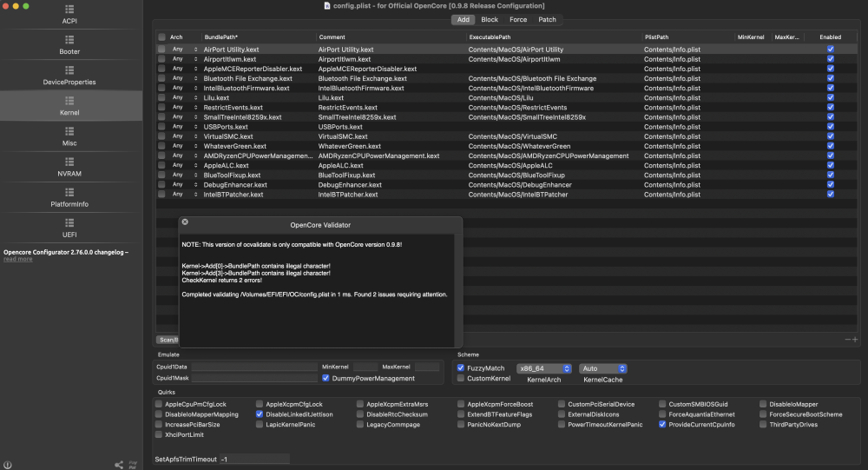Click the plus icon to add kext entry

pos(855,339)
